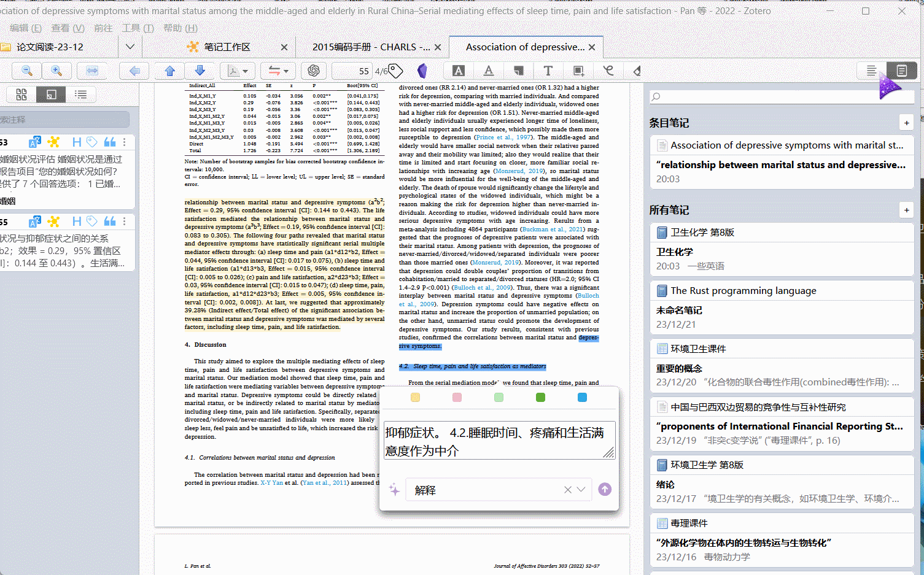Click the ChatGPT icon in toolbar
Screen dimensions: 924x575
pos(314,71)
